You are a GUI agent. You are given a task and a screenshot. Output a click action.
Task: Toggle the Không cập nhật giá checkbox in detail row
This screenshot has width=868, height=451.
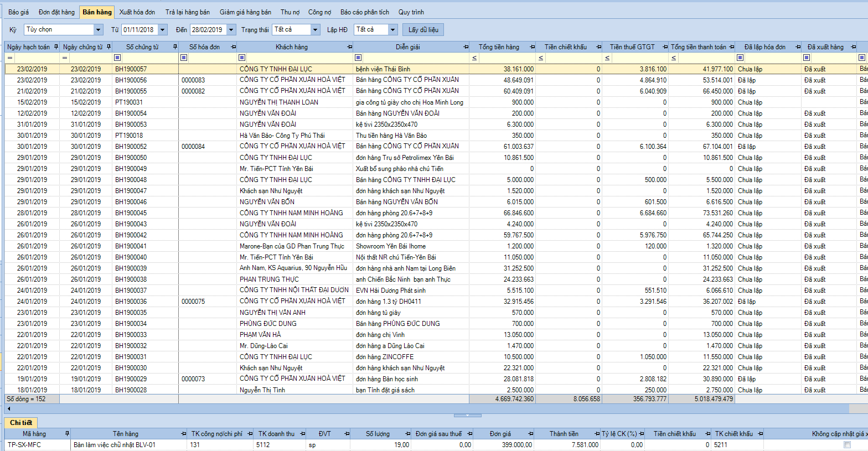tap(847, 445)
